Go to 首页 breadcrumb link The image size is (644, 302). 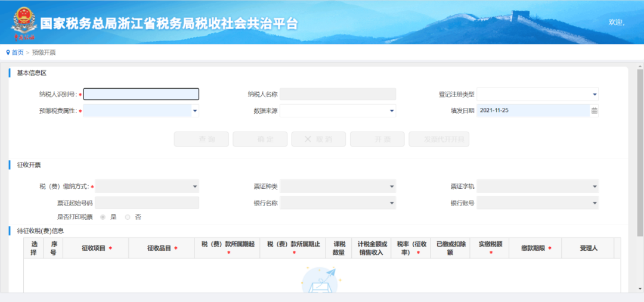(18, 52)
